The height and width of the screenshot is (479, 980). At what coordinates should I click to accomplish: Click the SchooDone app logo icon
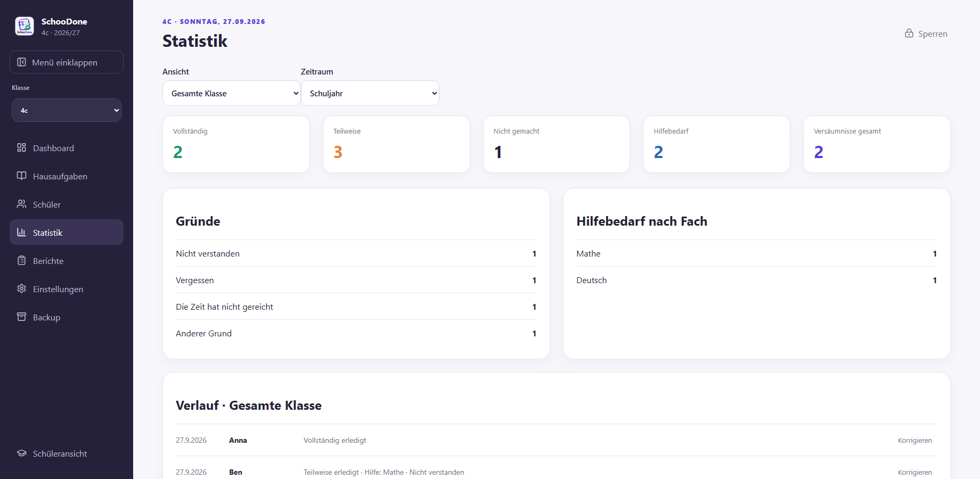click(24, 26)
